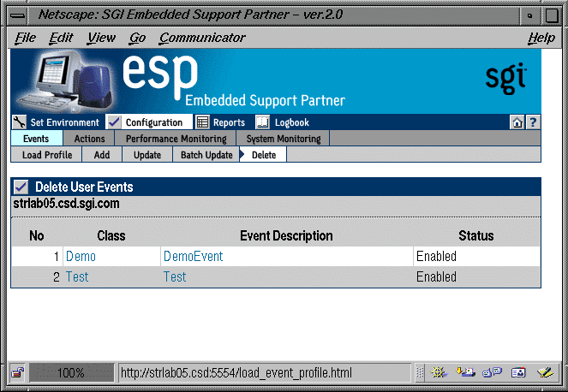Switch to Reports section
The height and width of the screenshot is (392, 568).
point(229,122)
